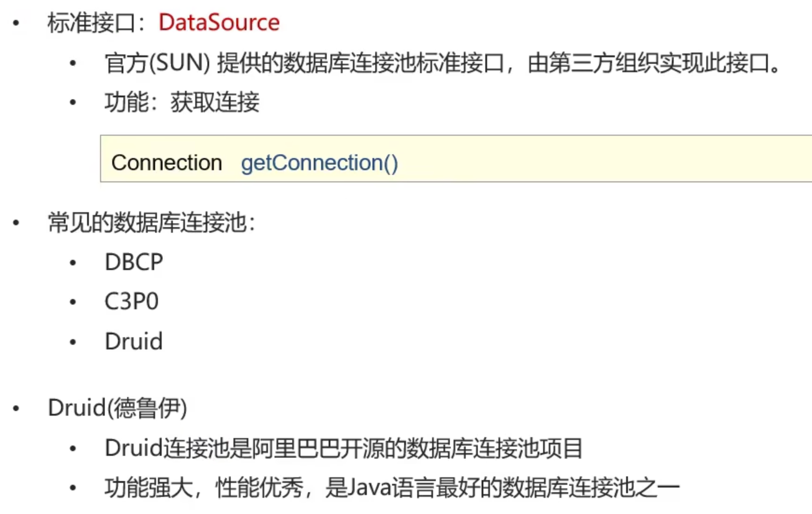Click the red DataSource heading text
Image resolution: width=812 pixels, height=514 pixels.
pos(219,23)
